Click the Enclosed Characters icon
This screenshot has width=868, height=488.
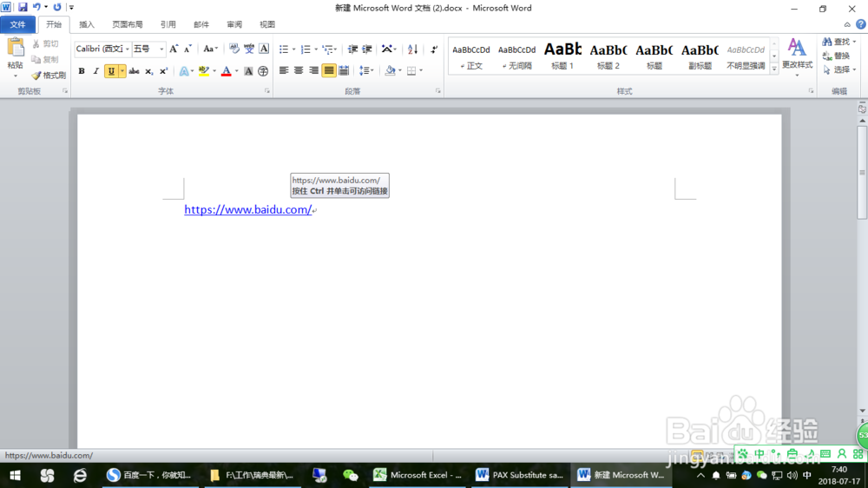263,71
